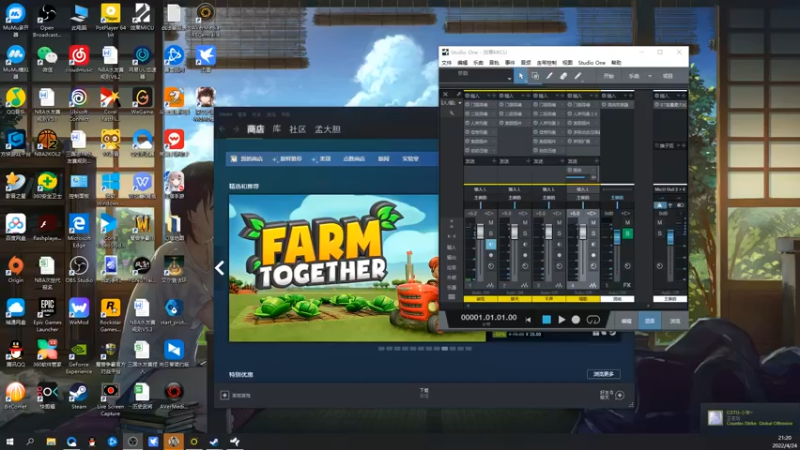This screenshot has height=450, width=800.
Task: Open channel 1 input selector
Action: pyautogui.click(x=480, y=189)
